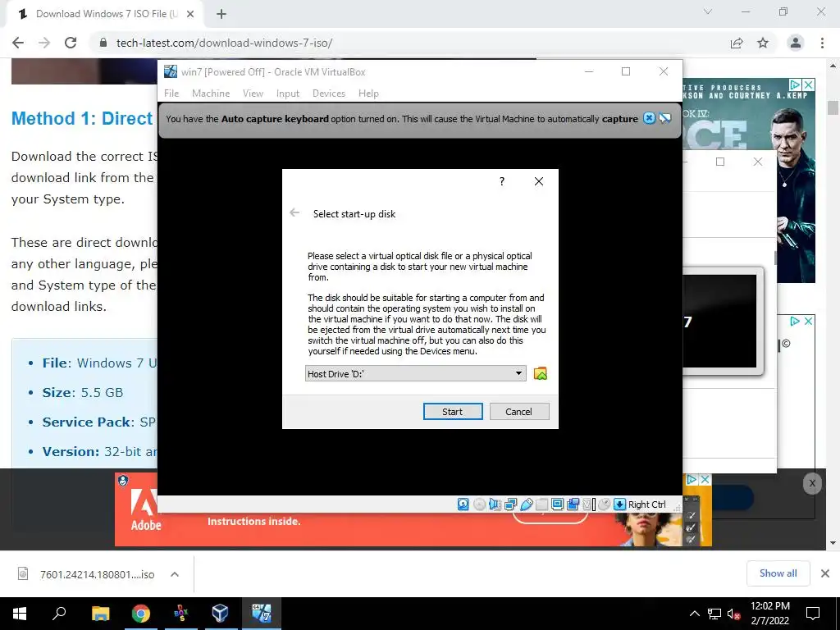This screenshot has height=630, width=840.
Task: Click the audio indicator icon in VirtualBox status bar
Action: [495, 504]
